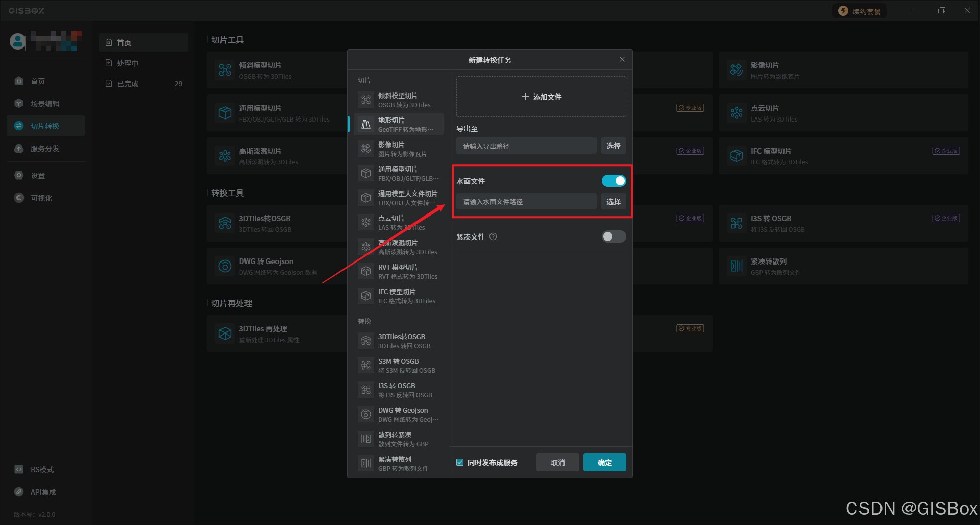Select 影像切片 icon in dialog list

click(366, 149)
